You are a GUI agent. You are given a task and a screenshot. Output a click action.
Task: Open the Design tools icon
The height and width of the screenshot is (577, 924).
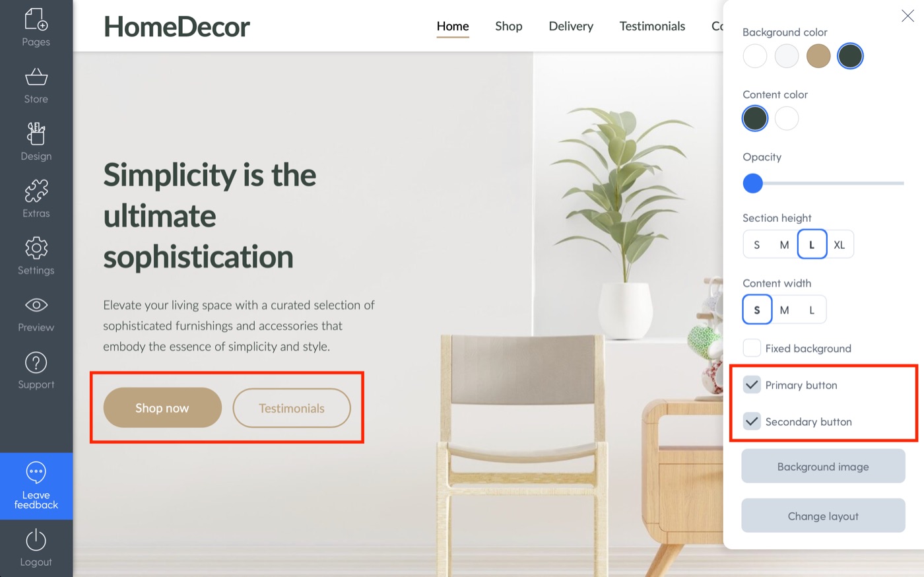click(x=36, y=133)
